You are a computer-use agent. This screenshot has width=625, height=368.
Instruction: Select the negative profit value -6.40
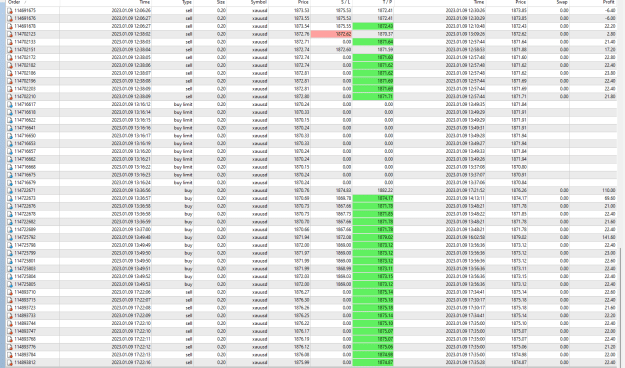pos(610,10)
